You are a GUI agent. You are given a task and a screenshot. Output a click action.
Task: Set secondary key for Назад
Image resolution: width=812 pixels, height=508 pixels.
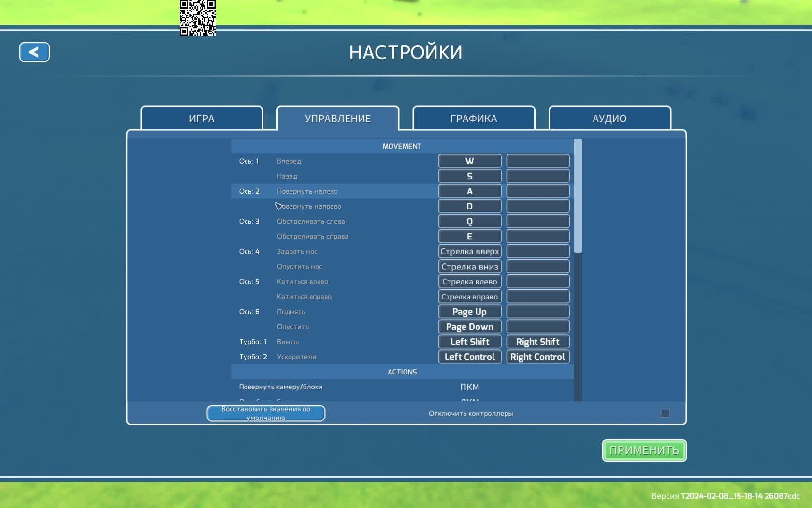[x=538, y=176]
